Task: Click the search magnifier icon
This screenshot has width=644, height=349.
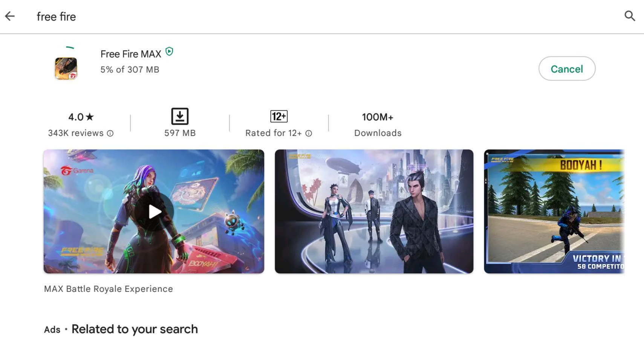Action: pos(630,16)
